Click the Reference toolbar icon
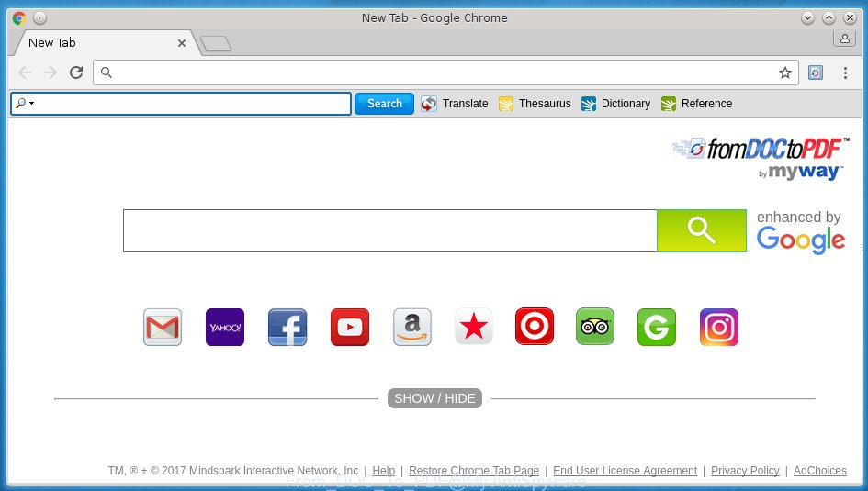 point(669,104)
